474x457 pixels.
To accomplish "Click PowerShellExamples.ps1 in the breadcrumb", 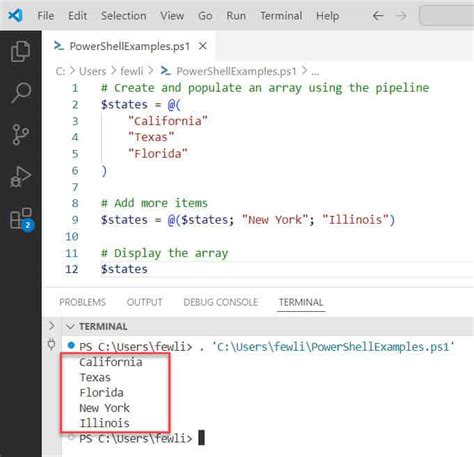I will point(236,71).
